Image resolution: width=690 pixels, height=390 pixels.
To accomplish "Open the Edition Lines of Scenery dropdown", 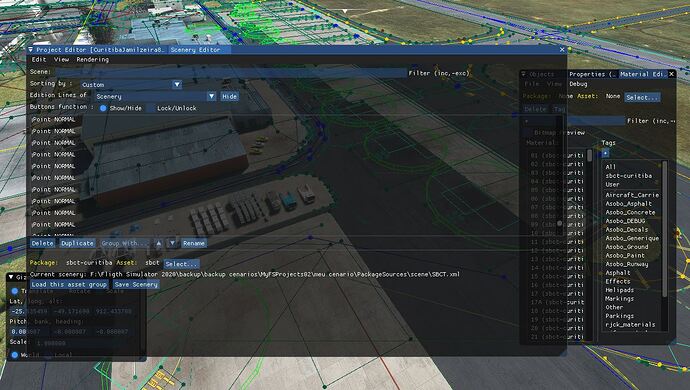I will point(154,96).
